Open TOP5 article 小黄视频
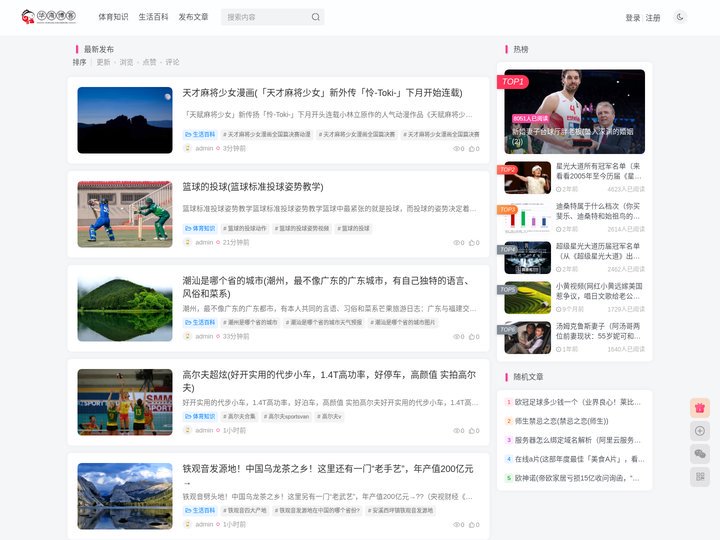Image resolution: width=720 pixels, height=540 pixels. [598, 291]
